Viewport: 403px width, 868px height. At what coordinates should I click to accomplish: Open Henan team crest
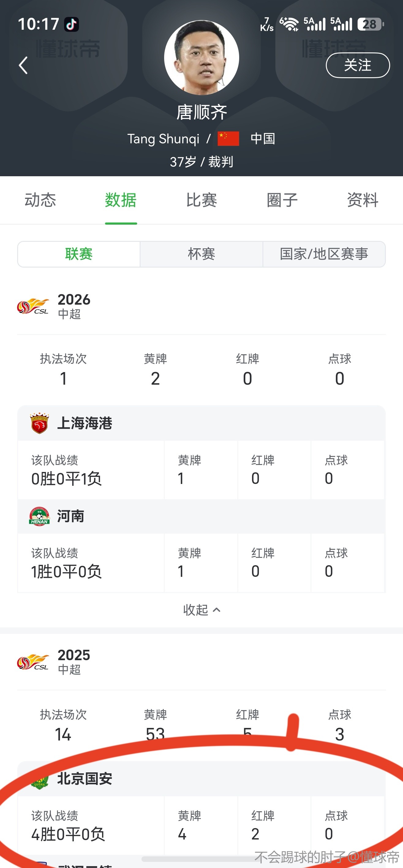pos(40,516)
